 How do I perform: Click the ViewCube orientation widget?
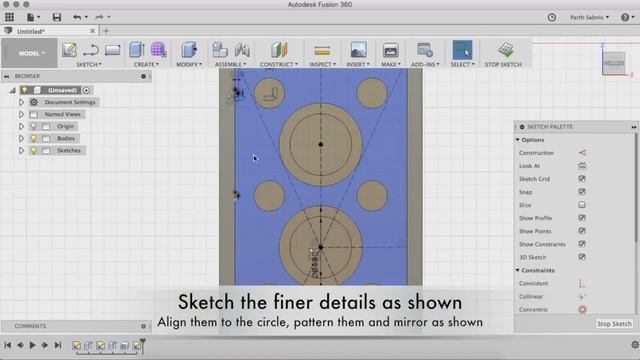(x=614, y=64)
